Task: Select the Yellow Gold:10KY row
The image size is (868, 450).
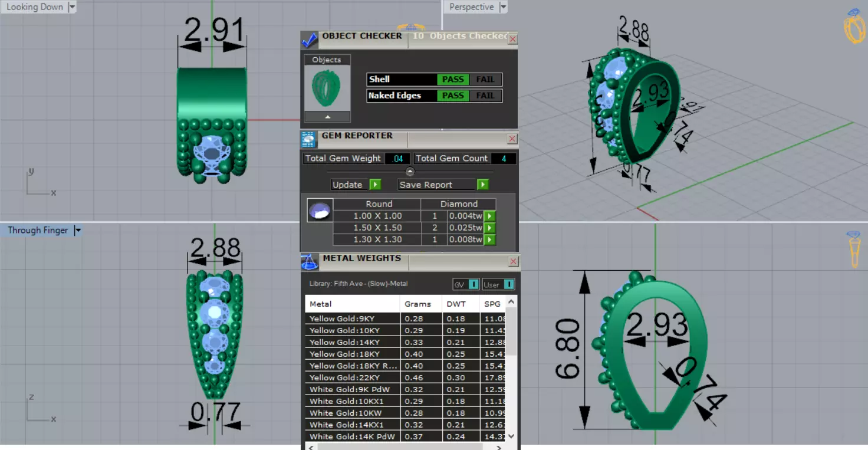Action: click(x=405, y=330)
